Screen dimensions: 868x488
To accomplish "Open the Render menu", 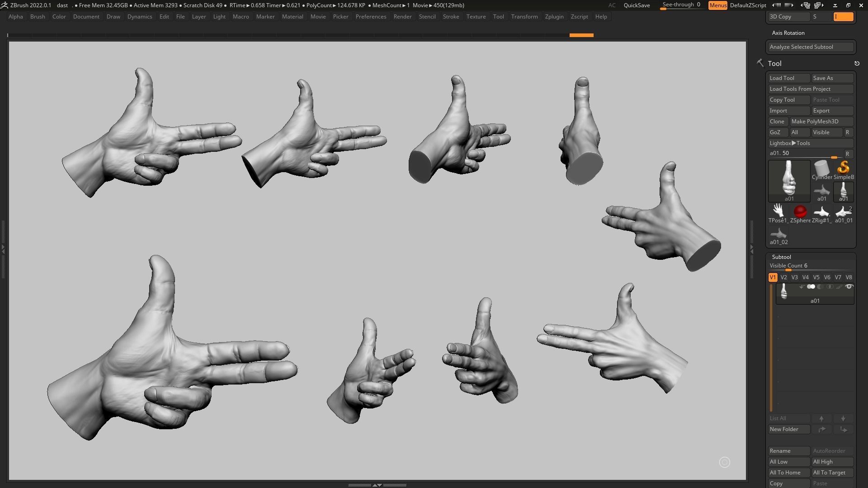I will click(402, 17).
